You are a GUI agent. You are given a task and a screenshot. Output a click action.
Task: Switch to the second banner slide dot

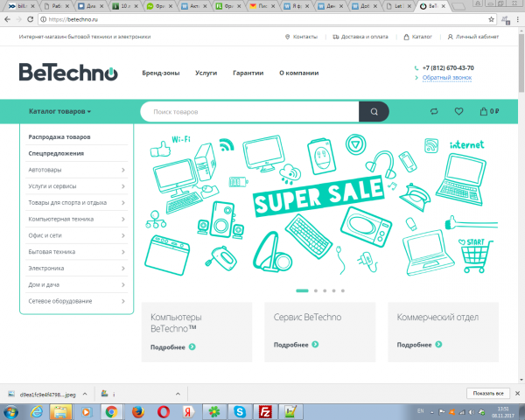tap(316, 290)
